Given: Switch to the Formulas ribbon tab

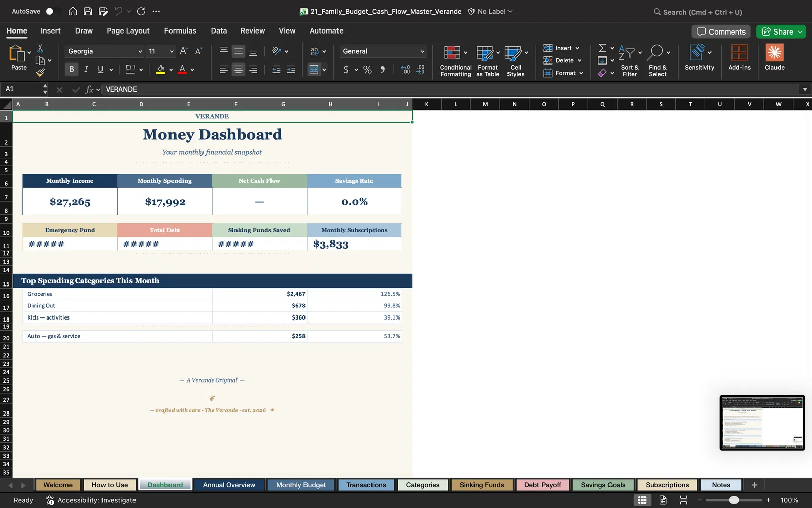Looking at the screenshot, I should coord(180,30).
